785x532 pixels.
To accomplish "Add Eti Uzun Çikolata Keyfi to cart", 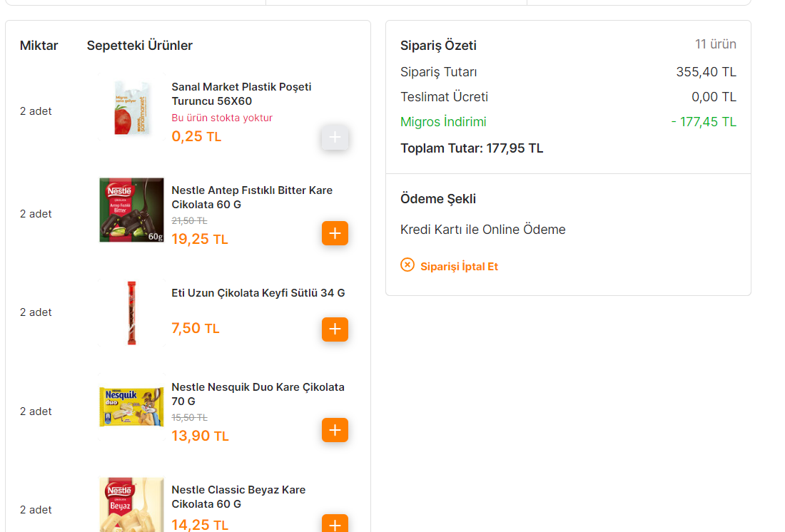I will pos(335,329).
